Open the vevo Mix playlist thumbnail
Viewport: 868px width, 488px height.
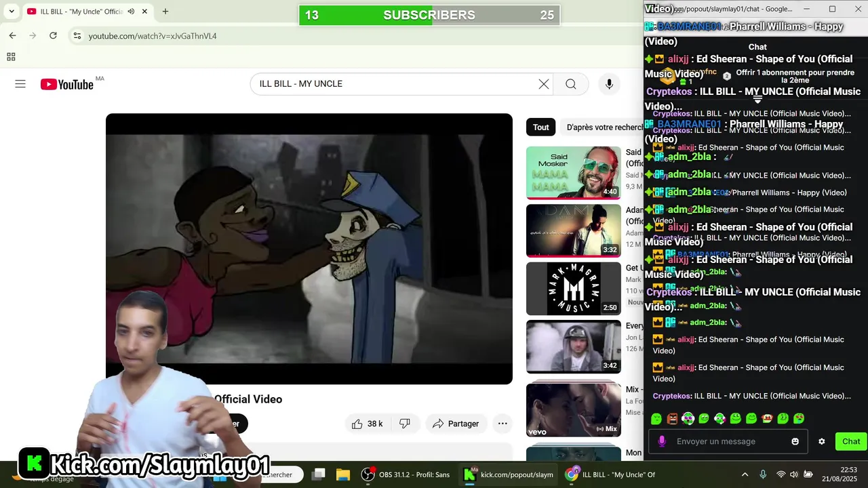click(574, 409)
